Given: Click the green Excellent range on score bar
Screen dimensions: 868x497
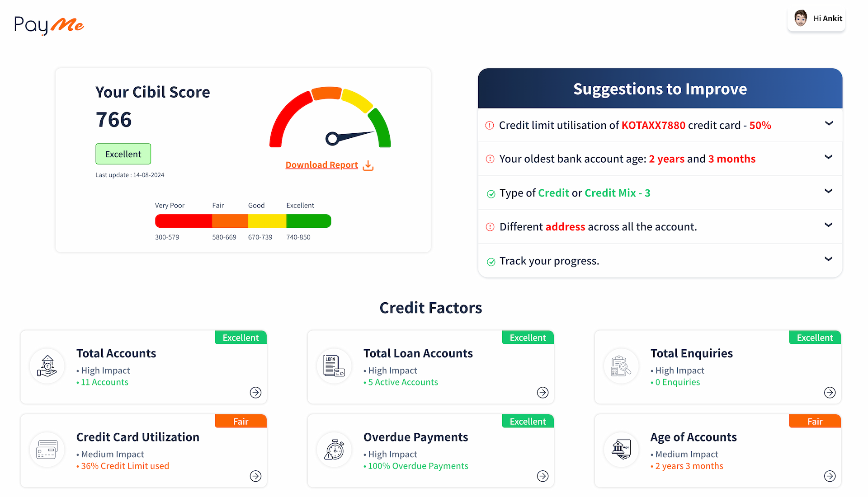Looking at the screenshot, I should (x=308, y=221).
